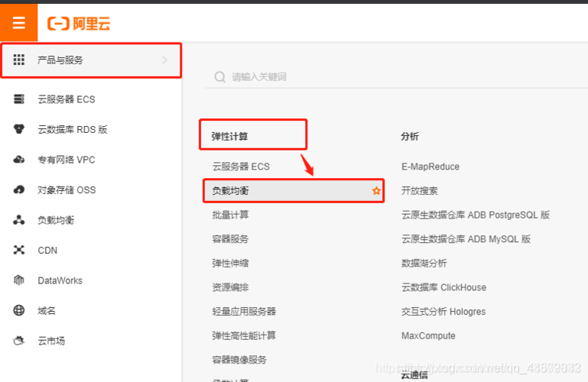Click the search magnifier icon
The image size is (588, 382).
coord(219,76)
